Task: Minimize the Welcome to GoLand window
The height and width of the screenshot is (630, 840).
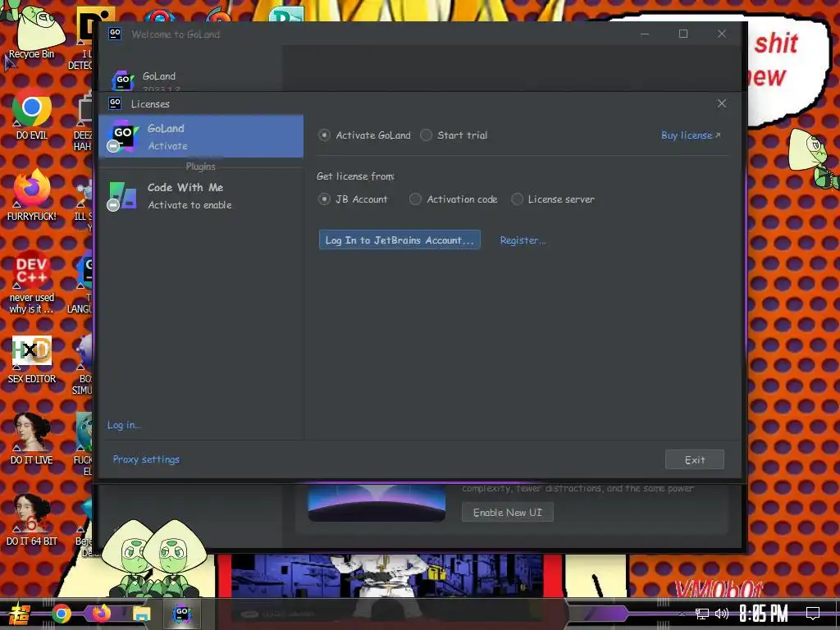Action: tap(645, 34)
